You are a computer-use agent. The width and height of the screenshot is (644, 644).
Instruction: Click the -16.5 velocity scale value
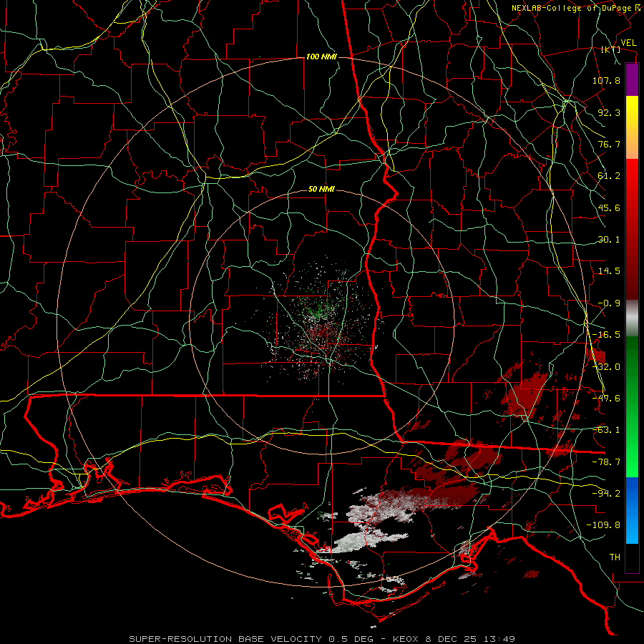point(606,335)
